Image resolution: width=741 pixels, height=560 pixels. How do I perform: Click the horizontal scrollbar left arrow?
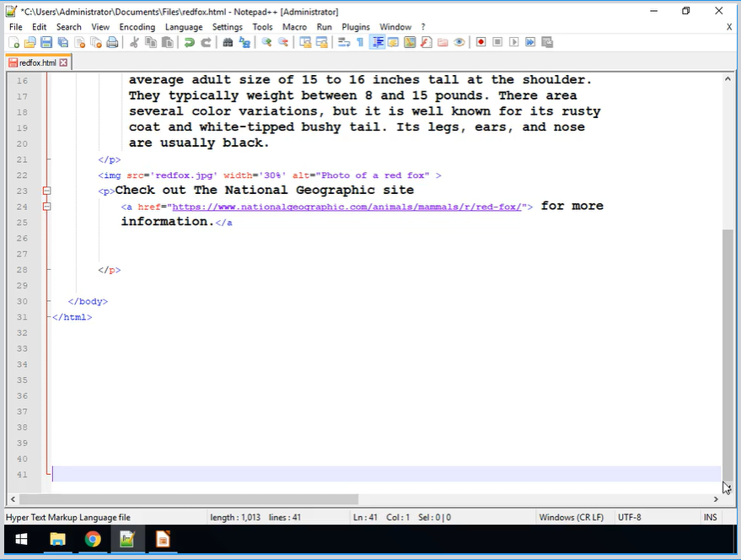click(13, 499)
